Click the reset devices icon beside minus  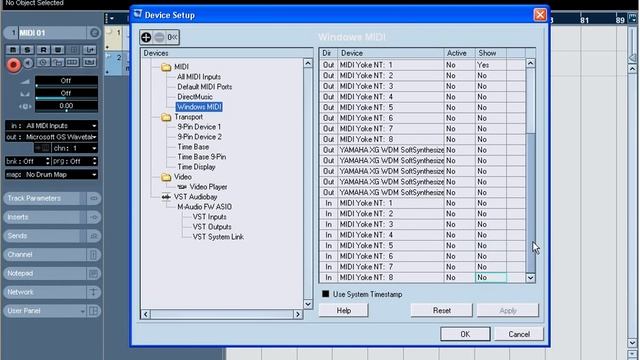(172, 37)
